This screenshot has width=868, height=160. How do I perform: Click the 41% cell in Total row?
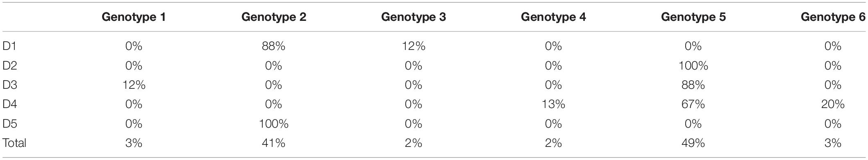point(274,143)
